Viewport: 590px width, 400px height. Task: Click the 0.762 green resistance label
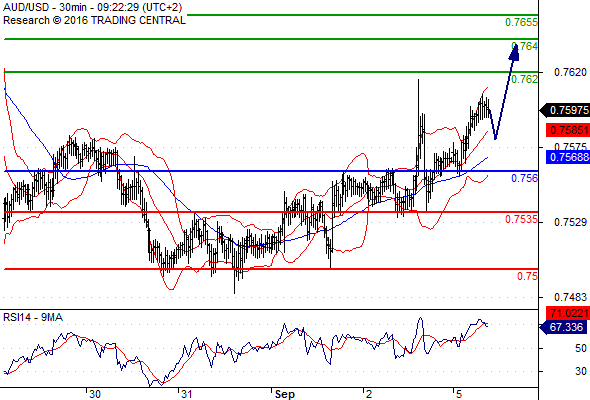(525, 79)
